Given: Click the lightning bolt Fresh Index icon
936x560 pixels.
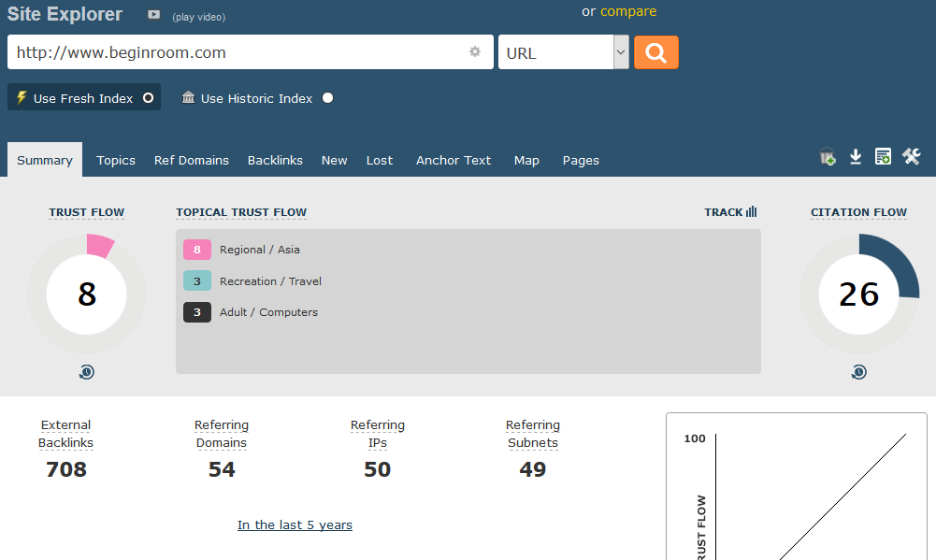Looking at the screenshot, I should 22,97.
